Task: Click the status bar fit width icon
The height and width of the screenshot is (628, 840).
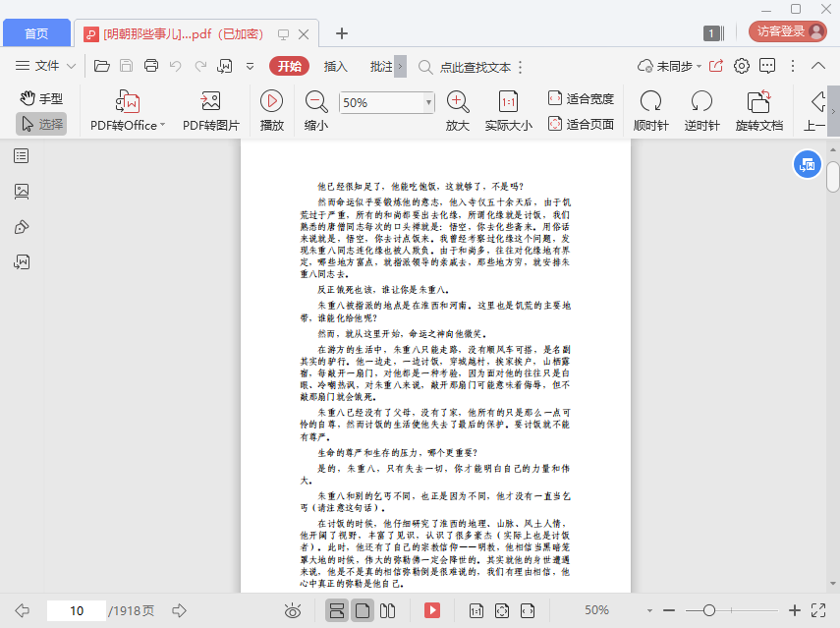Action: (528, 610)
